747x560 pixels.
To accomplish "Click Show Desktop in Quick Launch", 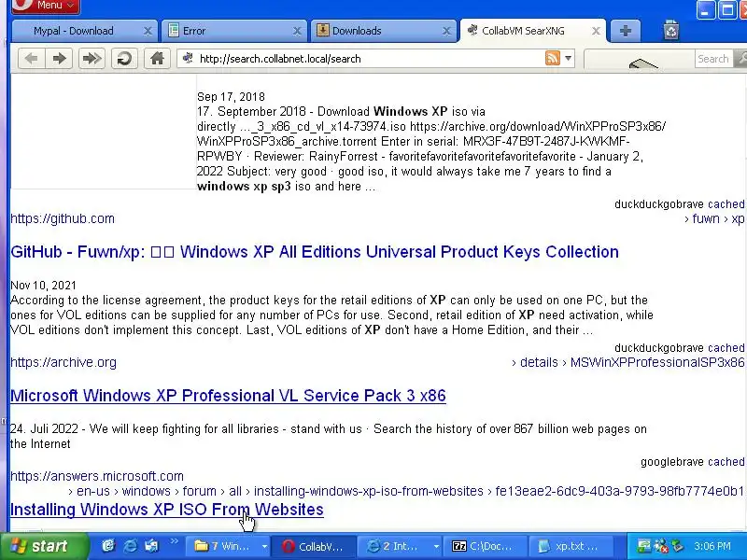I will point(151,546).
